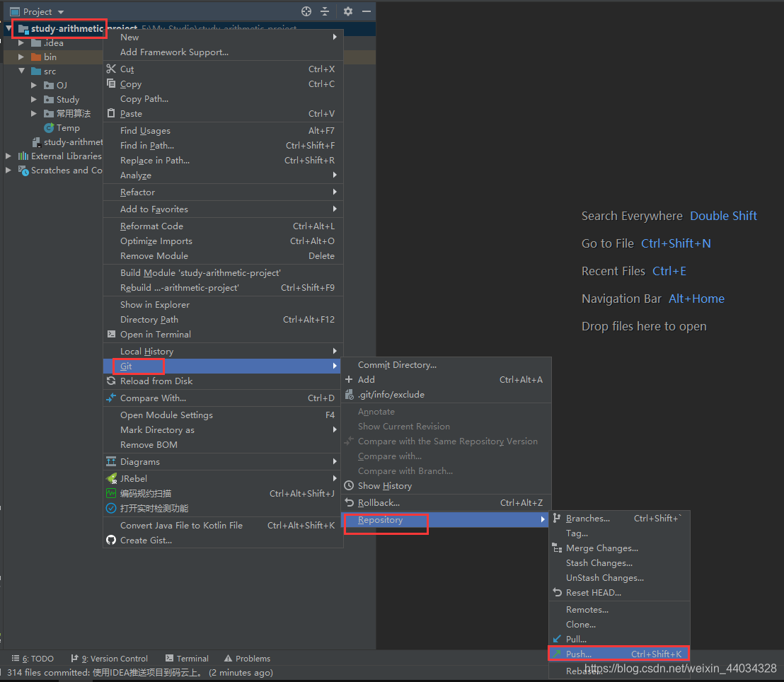Click the Compare With arrows icon
Screen dimensions: 784x682
click(x=111, y=398)
